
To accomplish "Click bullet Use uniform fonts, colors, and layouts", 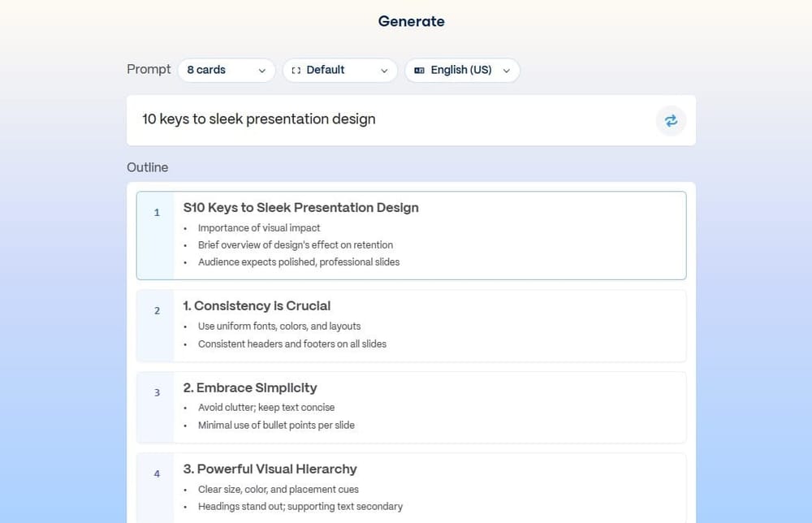I will point(279,326).
